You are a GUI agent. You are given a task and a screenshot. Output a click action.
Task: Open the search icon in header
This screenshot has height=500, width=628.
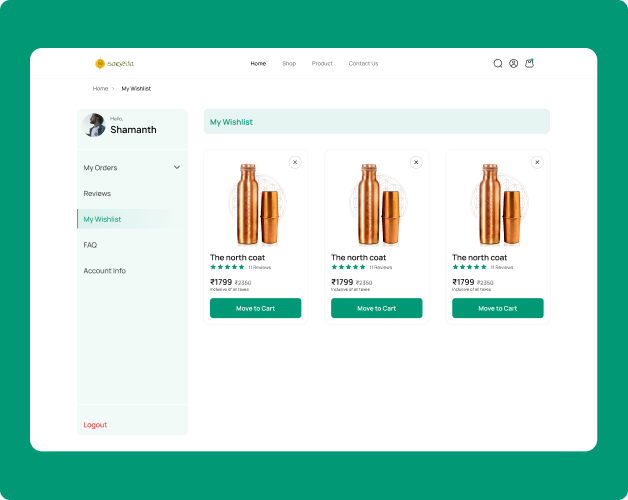(x=498, y=63)
